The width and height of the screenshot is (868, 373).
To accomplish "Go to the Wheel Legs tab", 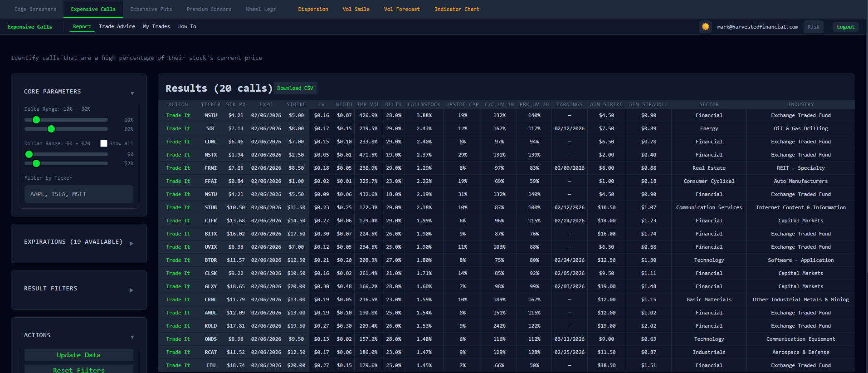I will (x=261, y=9).
